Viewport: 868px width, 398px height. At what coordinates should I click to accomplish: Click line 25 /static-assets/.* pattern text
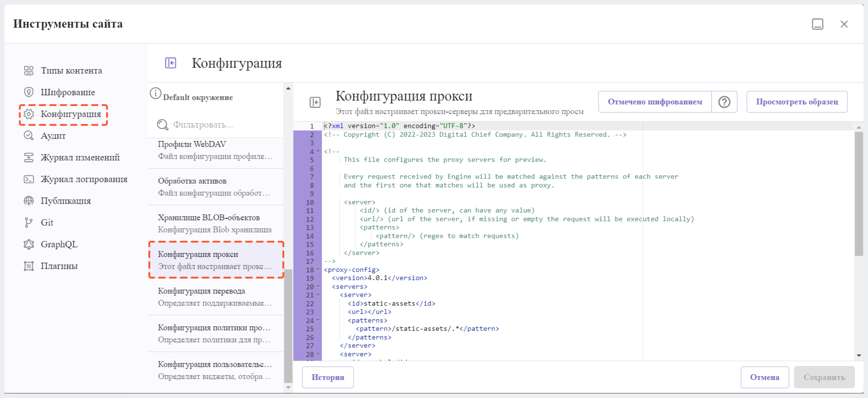click(427, 329)
